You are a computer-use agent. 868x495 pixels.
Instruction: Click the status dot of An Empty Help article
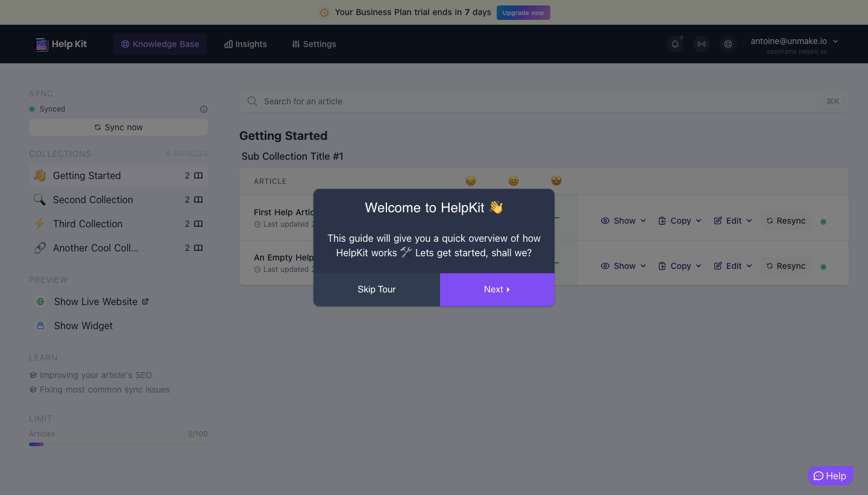point(823,266)
